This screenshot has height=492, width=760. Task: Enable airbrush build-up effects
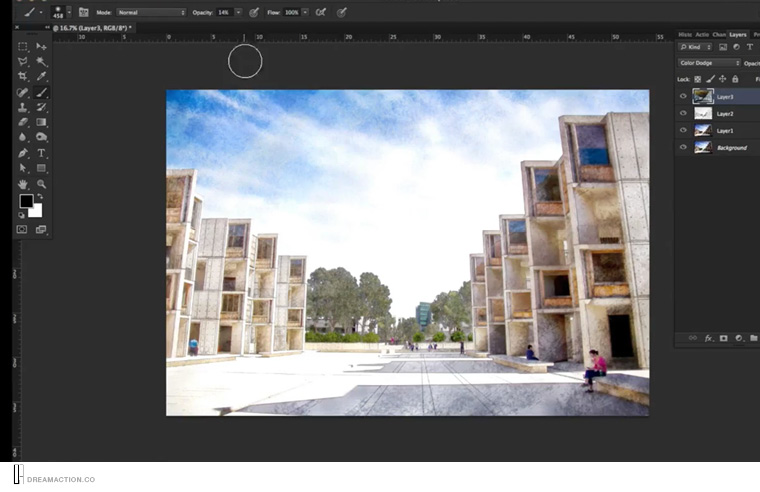320,13
